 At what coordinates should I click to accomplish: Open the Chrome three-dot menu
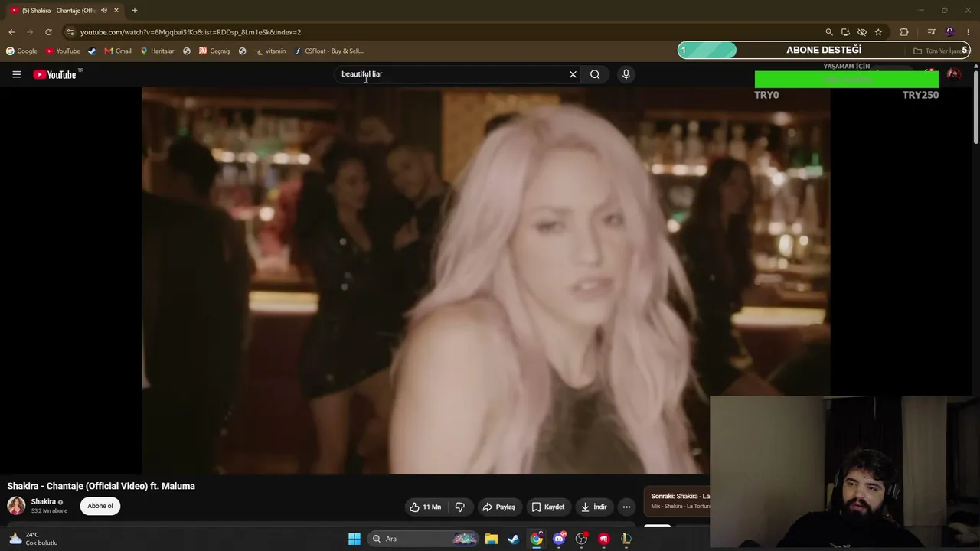969,32
